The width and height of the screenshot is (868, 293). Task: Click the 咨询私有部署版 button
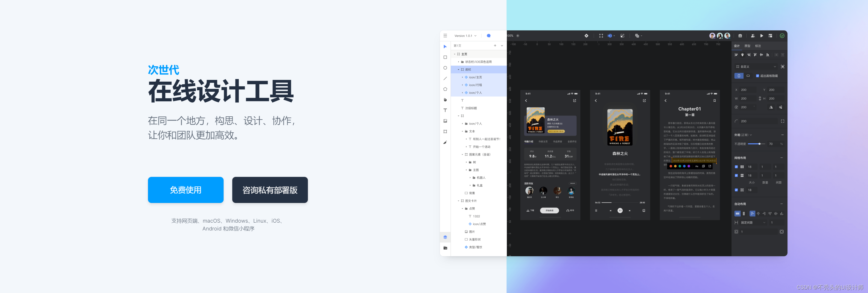point(270,190)
